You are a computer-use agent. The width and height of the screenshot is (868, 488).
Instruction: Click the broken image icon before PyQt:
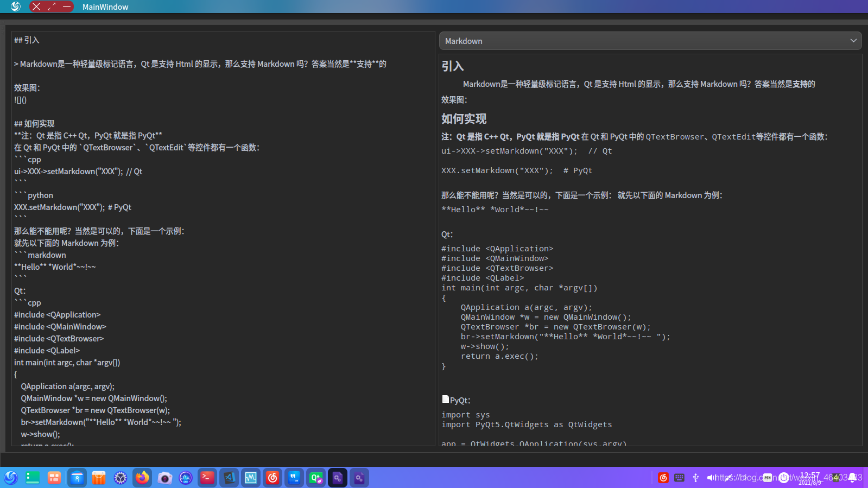[446, 399]
